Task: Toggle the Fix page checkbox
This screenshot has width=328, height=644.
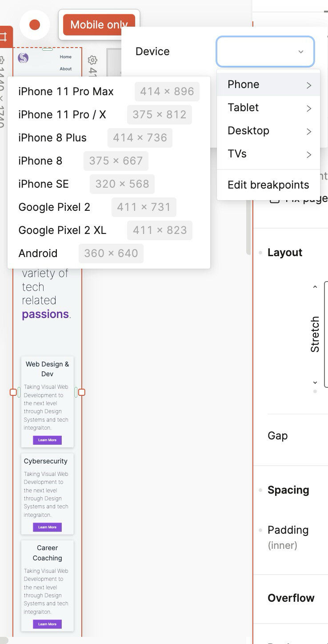Action: (x=275, y=199)
